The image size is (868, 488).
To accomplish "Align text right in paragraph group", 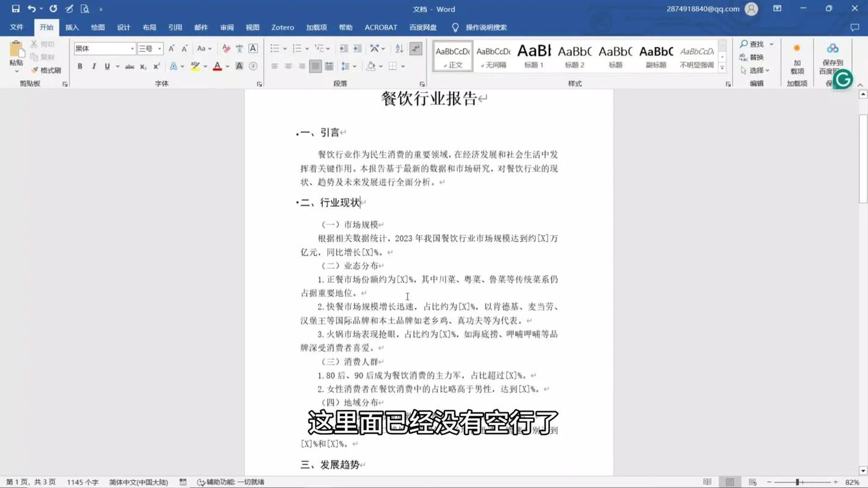I will click(x=302, y=66).
